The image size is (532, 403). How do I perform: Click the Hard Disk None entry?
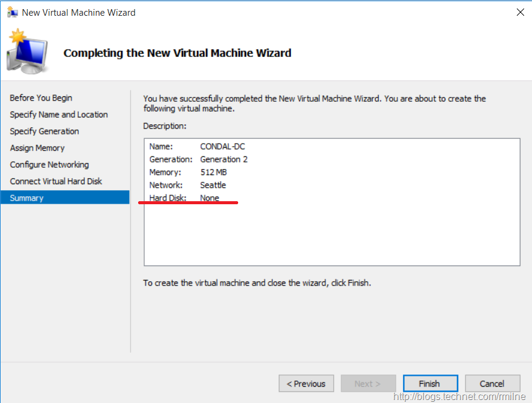[x=210, y=198]
